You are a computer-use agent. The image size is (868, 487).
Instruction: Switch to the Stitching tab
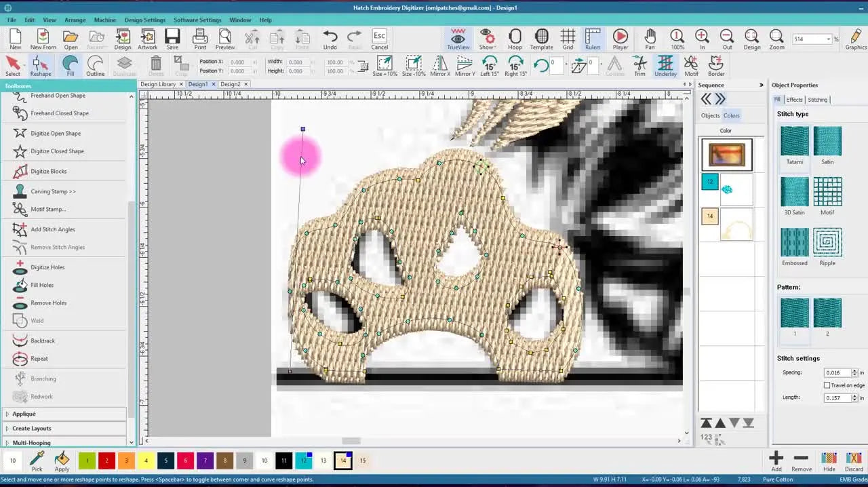[x=817, y=100]
